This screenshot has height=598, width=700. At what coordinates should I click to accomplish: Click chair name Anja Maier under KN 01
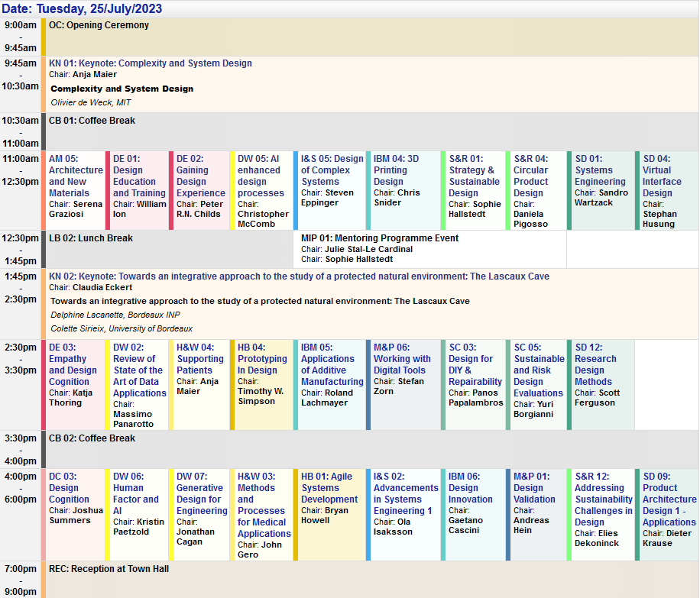coord(95,75)
